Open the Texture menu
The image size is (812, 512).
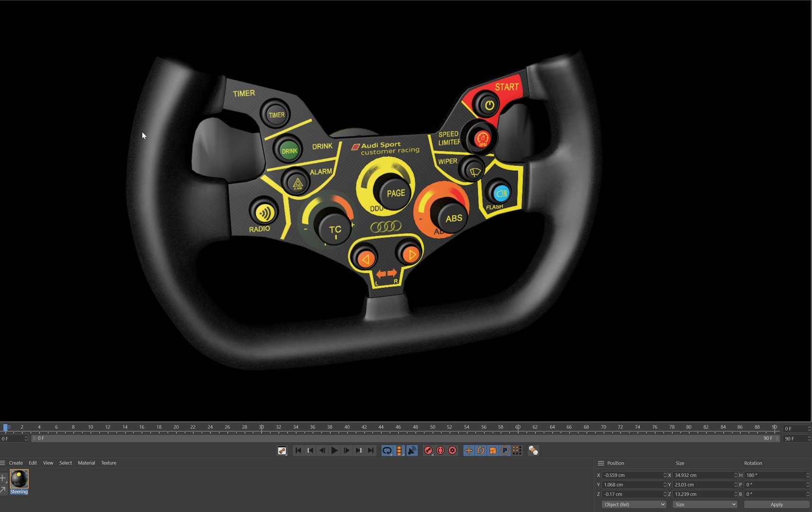coord(108,463)
